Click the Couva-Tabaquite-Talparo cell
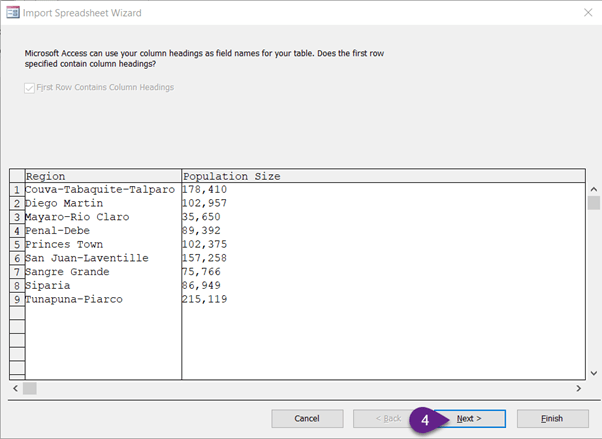This screenshot has width=602, height=439. [x=100, y=190]
